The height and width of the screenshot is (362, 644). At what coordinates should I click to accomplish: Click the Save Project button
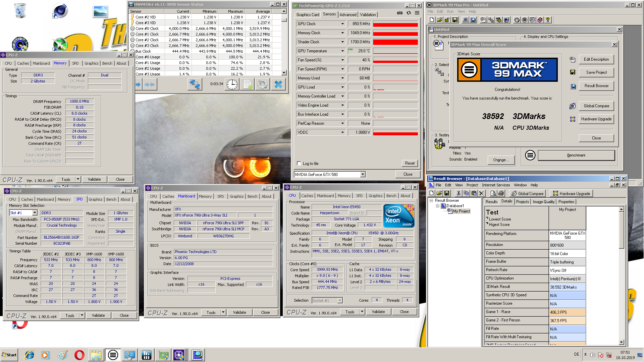[596, 72]
